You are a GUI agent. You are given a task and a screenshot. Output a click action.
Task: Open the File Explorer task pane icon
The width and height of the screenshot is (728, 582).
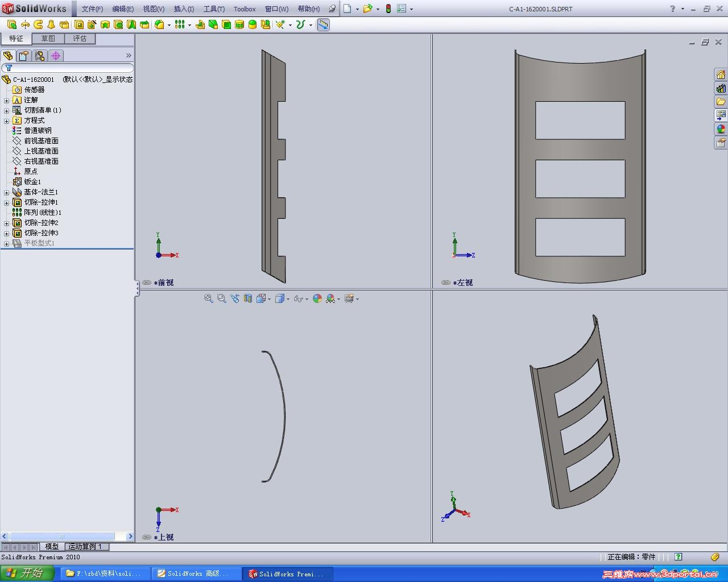[721, 102]
